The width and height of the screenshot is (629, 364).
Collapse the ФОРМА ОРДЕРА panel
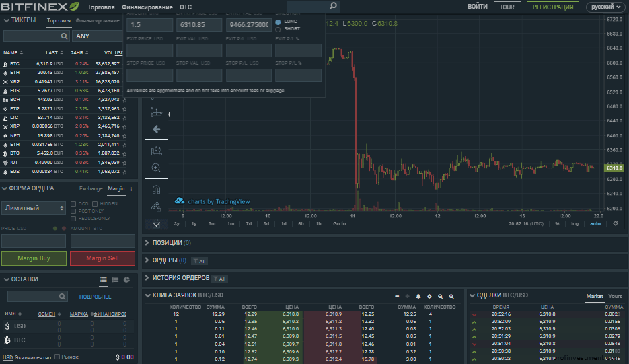[x=5, y=188]
